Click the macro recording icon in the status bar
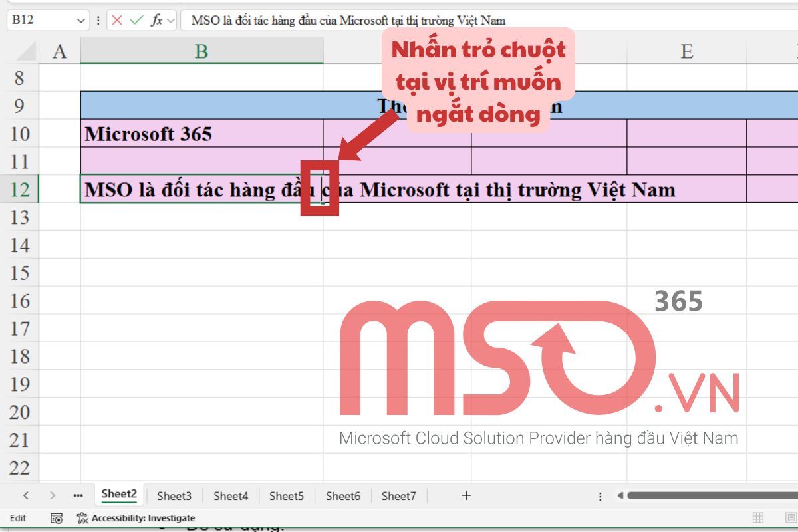 (x=57, y=518)
